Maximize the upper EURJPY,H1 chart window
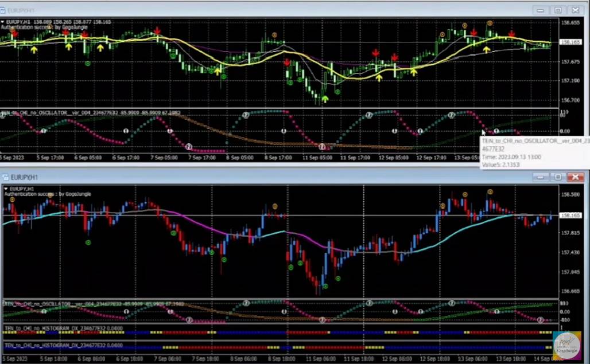This screenshot has width=590, height=364. click(x=558, y=10)
